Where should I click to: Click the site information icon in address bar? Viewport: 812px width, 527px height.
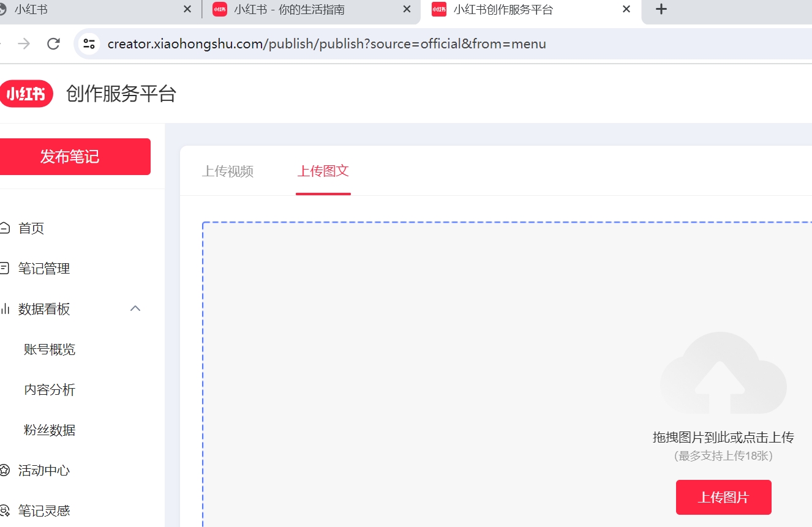pyautogui.click(x=89, y=43)
